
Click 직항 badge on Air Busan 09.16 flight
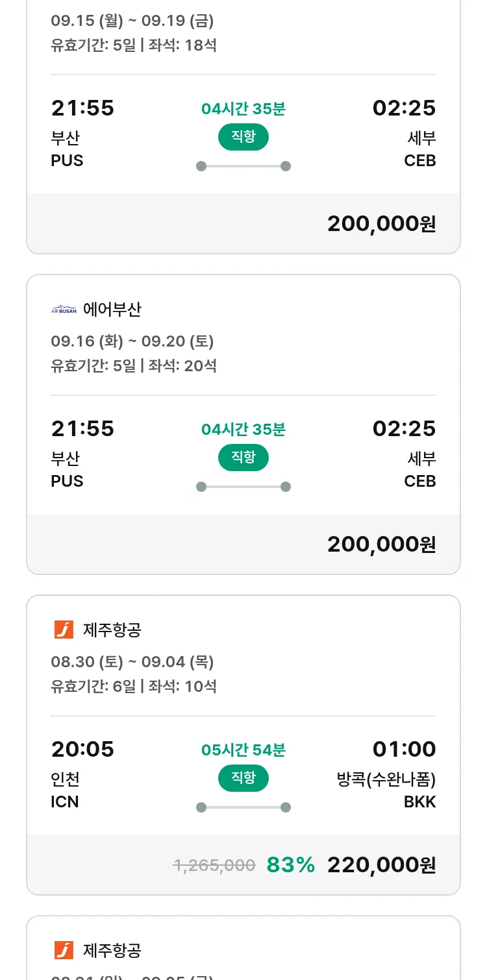tap(243, 458)
